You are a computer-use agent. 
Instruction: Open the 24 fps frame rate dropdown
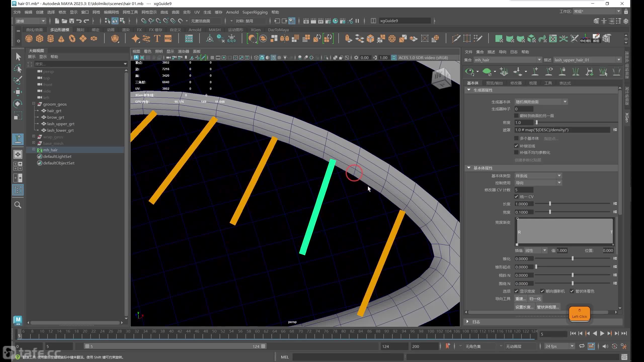(x=559, y=346)
